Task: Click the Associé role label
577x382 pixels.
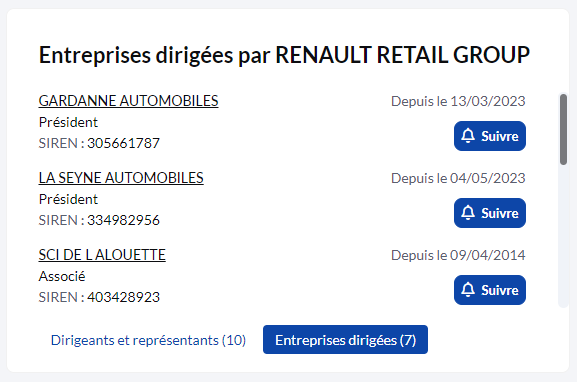Action: (x=62, y=276)
